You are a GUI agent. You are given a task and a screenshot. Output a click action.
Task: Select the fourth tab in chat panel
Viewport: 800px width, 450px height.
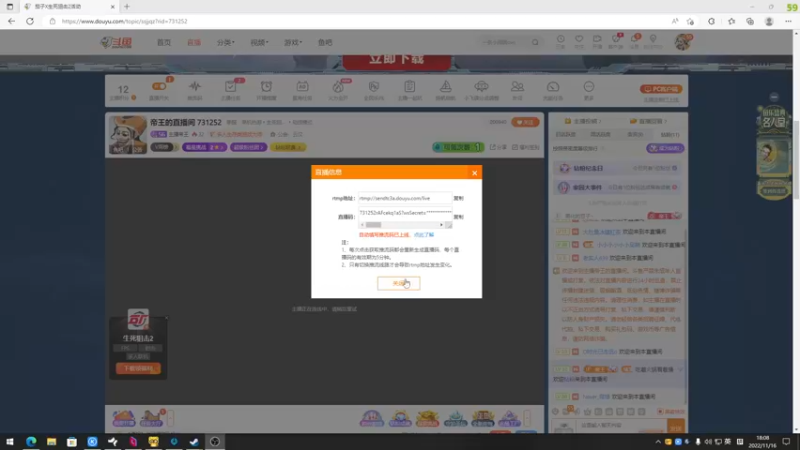coord(669,135)
